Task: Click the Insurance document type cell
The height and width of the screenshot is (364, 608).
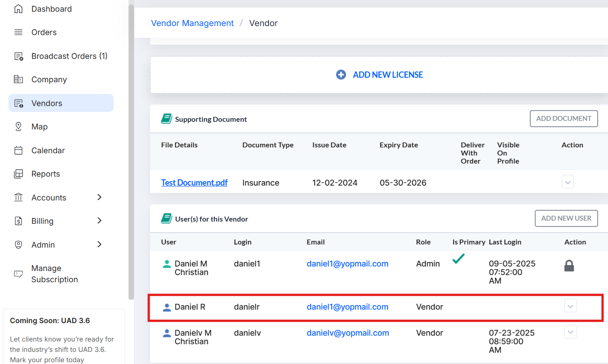Action: (x=261, y=183)
